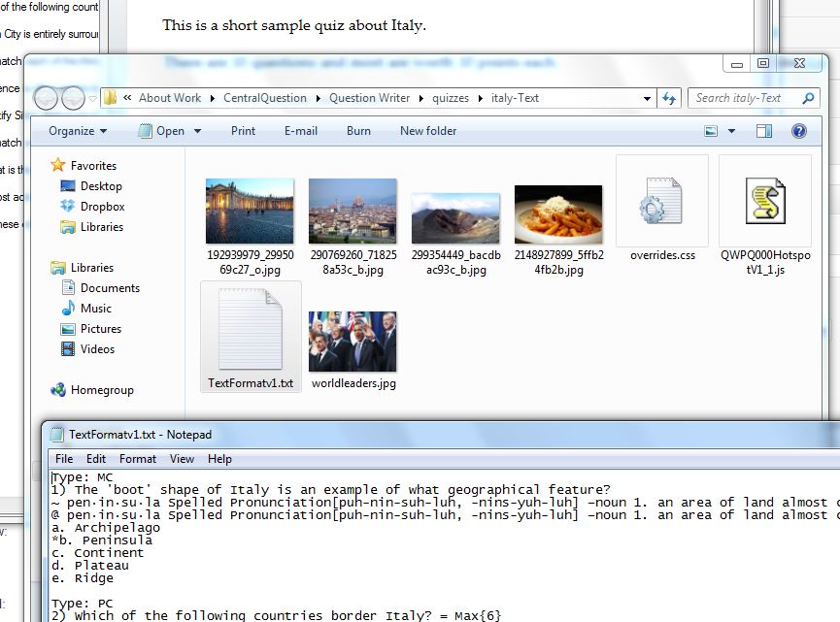Expand the arrow after About Work breadcrumb

pyautogui.click(x=213, y=99)
